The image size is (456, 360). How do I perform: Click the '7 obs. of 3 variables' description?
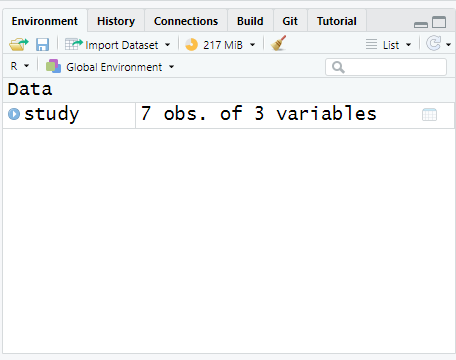tap(259, 113)
